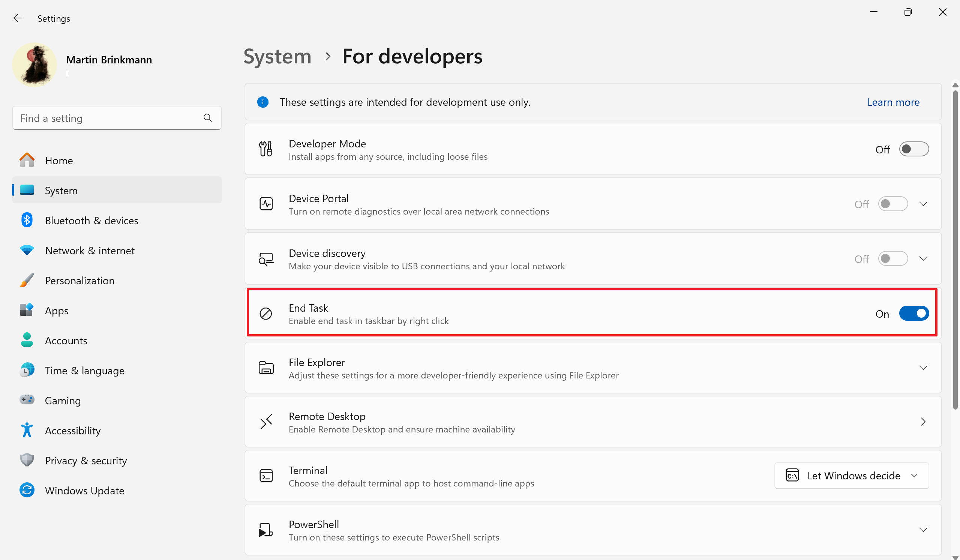Image resolution: width=960 pixels, height=560 pixels.
Task: Enable Developer Mode
Action: [914, 149]
